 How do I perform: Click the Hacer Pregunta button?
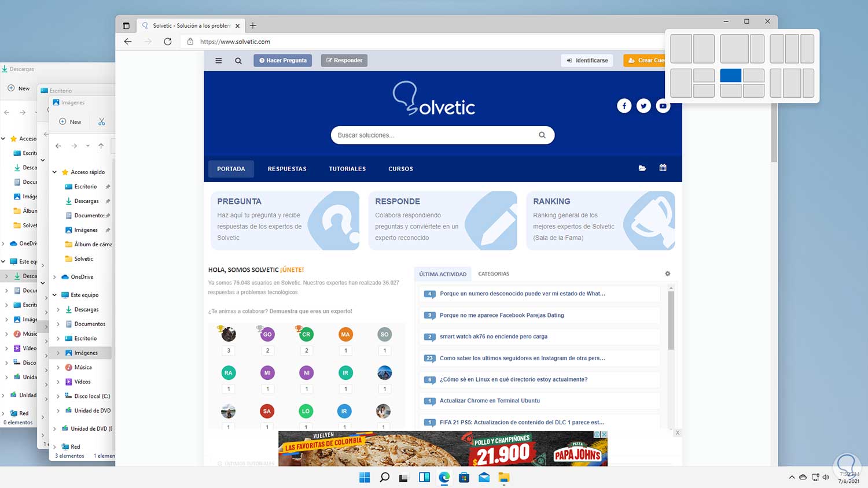coord(283,60)
